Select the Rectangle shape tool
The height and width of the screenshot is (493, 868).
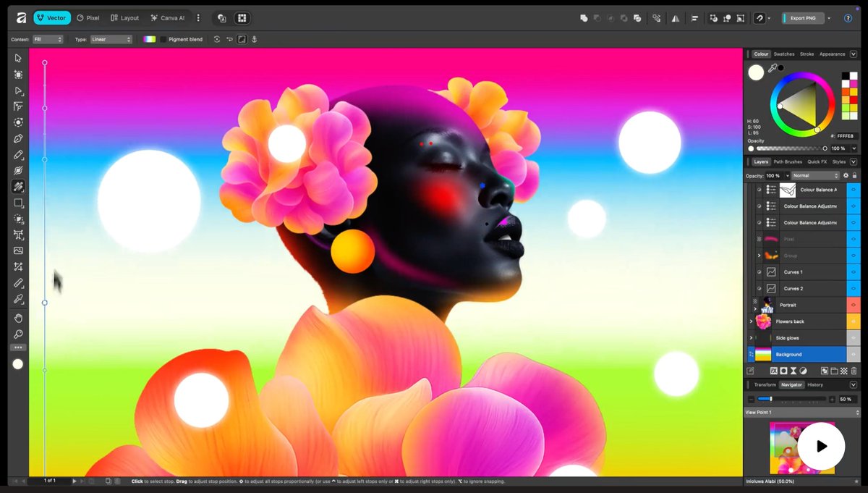click(x=18, y=203)
